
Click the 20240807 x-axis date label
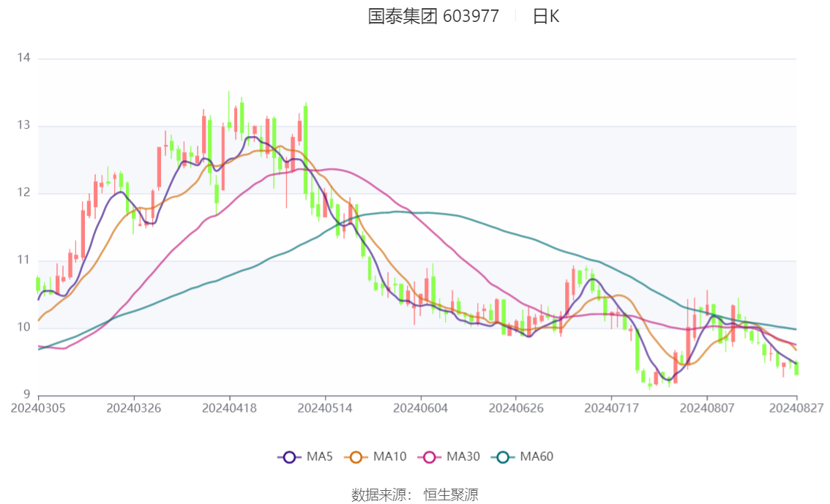(x=707, y=408)
